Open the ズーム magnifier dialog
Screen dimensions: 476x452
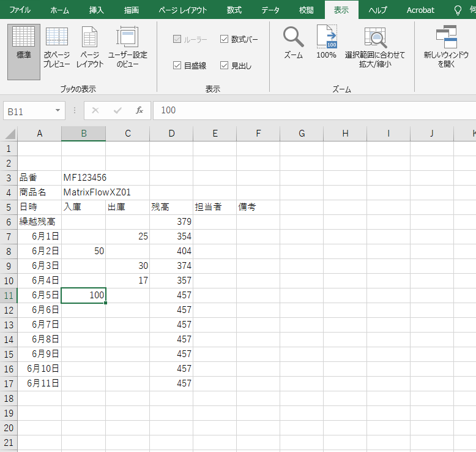tap(293, 42)
